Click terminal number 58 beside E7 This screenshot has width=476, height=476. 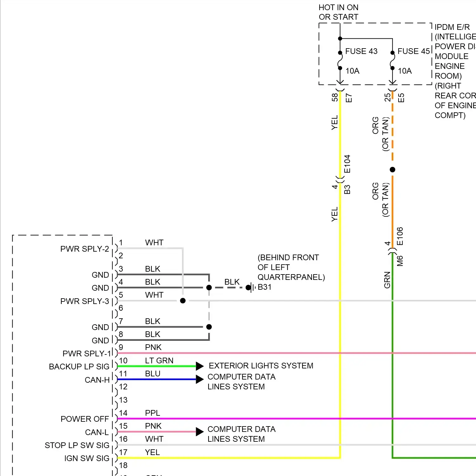coord(335,97)
